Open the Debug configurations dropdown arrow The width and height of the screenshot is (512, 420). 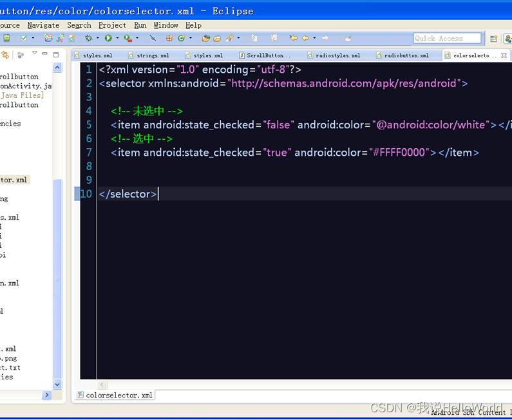click(x=97, y=38)
